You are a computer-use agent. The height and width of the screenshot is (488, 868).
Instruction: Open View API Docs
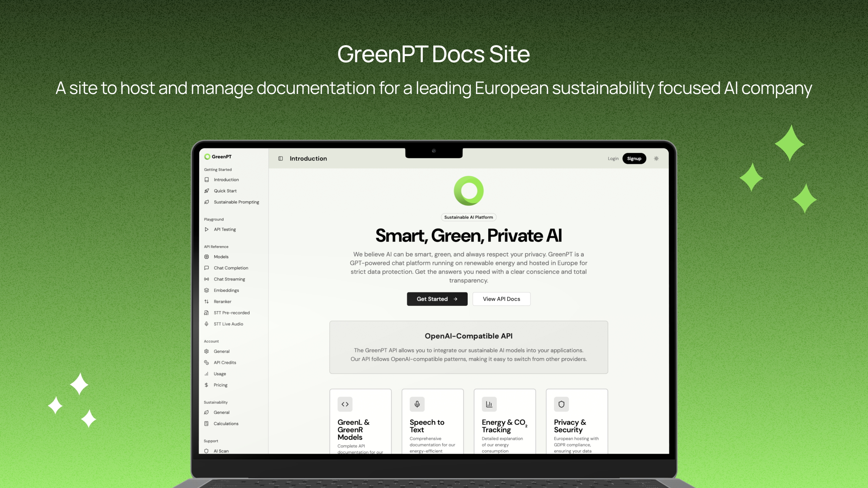[501, 299]
